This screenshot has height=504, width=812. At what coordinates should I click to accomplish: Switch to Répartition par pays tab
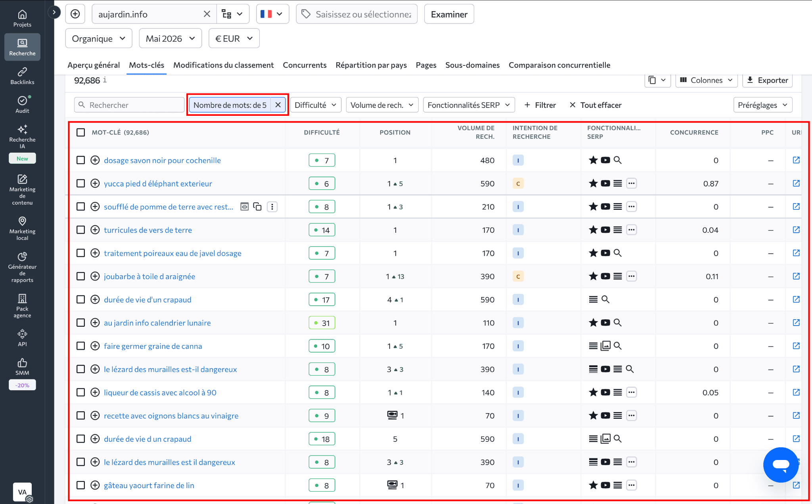(x=371, y=65)
